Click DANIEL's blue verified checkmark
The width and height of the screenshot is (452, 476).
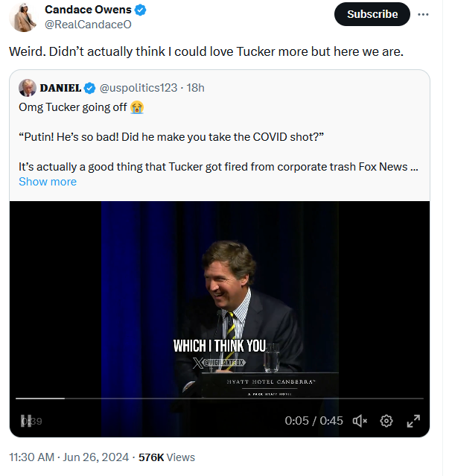pos(89,89)
